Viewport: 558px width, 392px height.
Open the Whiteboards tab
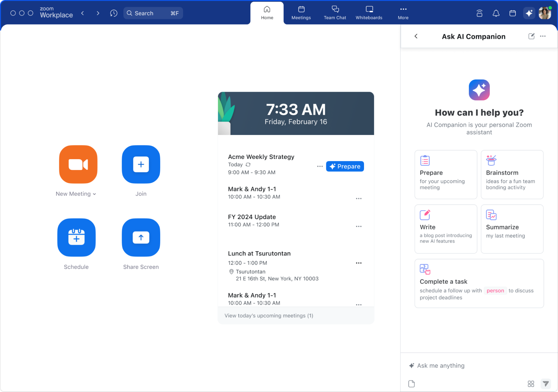(x=369, y=13)
